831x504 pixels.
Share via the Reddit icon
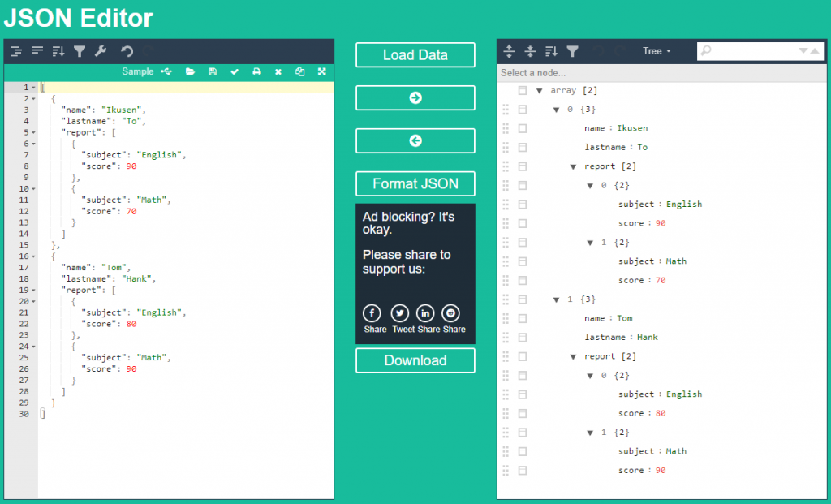coord(451,313)
